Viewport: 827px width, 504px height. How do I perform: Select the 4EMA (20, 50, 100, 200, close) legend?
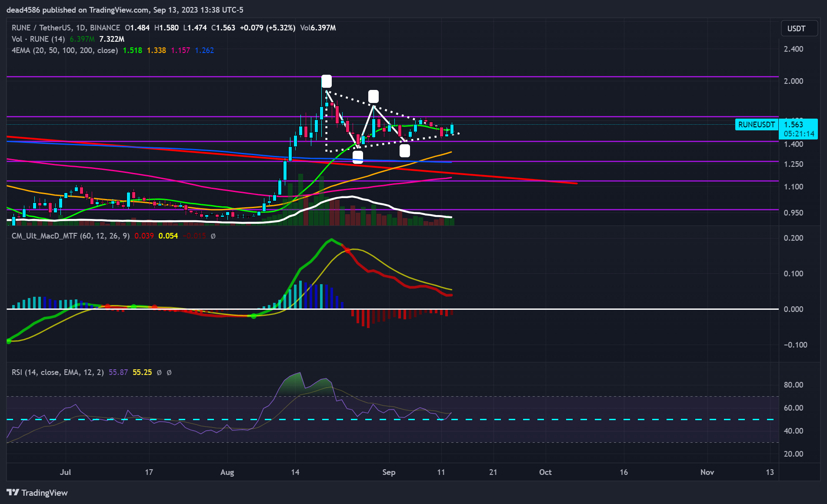[65, 50]
